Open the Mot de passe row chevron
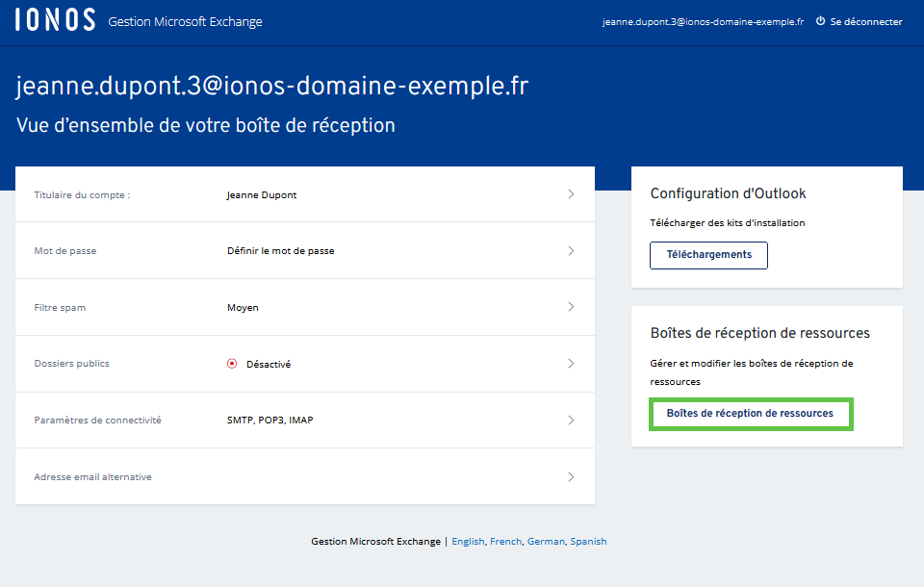Screen dimensions: 924x587 [571, 251]
